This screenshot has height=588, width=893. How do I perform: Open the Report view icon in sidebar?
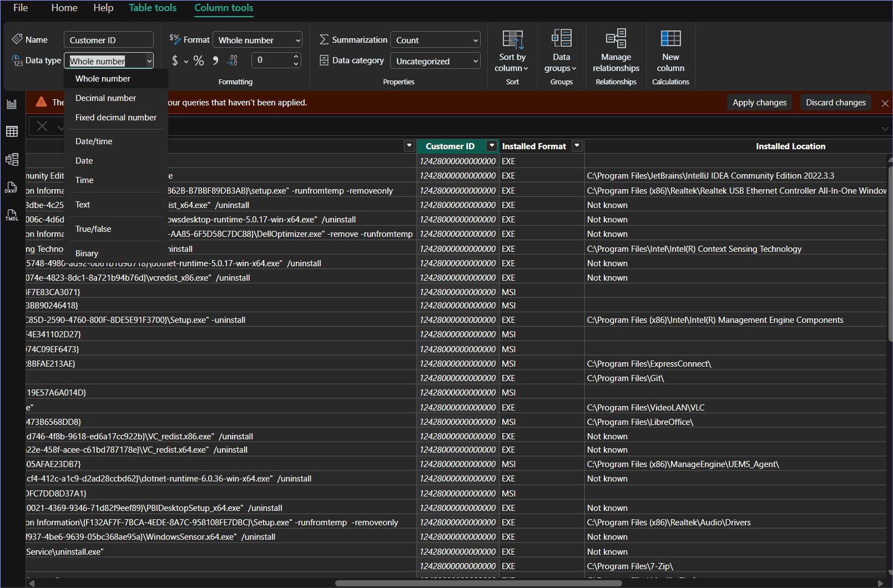(x=12, y=104)
